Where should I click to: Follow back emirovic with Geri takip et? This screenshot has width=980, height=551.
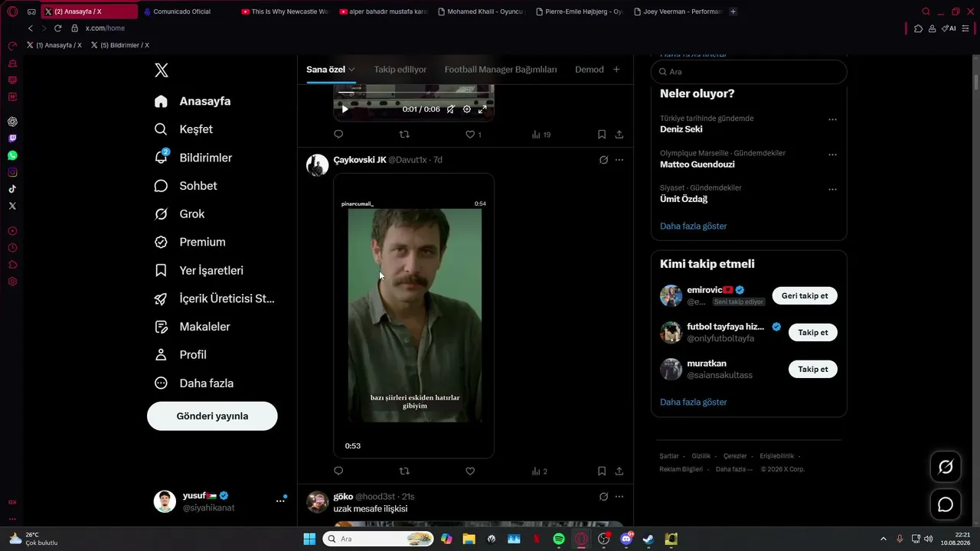805,296
